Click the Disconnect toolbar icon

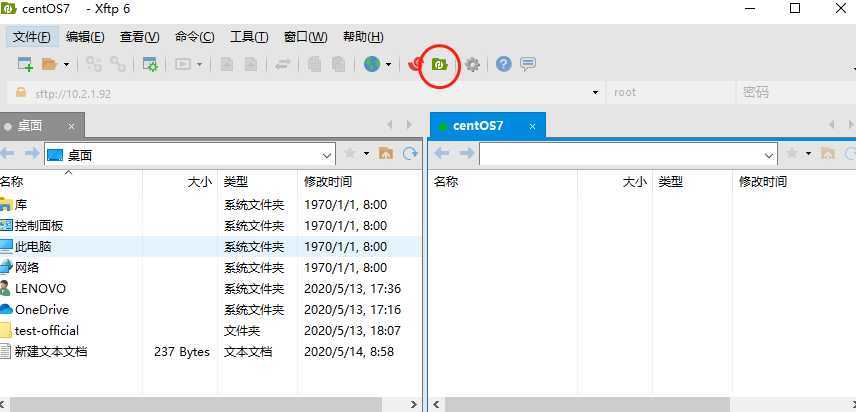118,64
